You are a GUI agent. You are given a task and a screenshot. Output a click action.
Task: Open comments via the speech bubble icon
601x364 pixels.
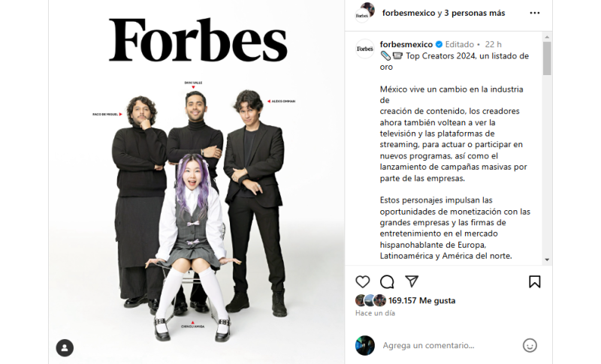click(x=387, y=282)
